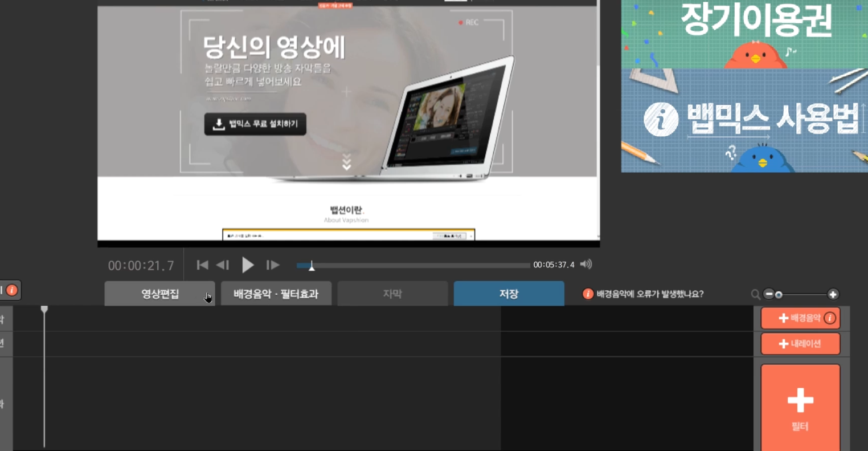Click the seek bar playhead marker

312,265
